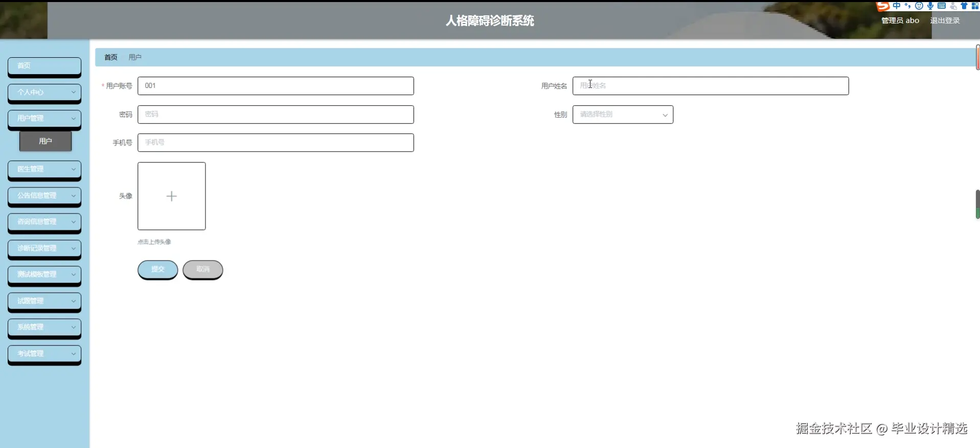Image resolution: width=980 pixels, height=448 pixels.
Task: Submit the form with 提交 button
Action: click(157, 269)
